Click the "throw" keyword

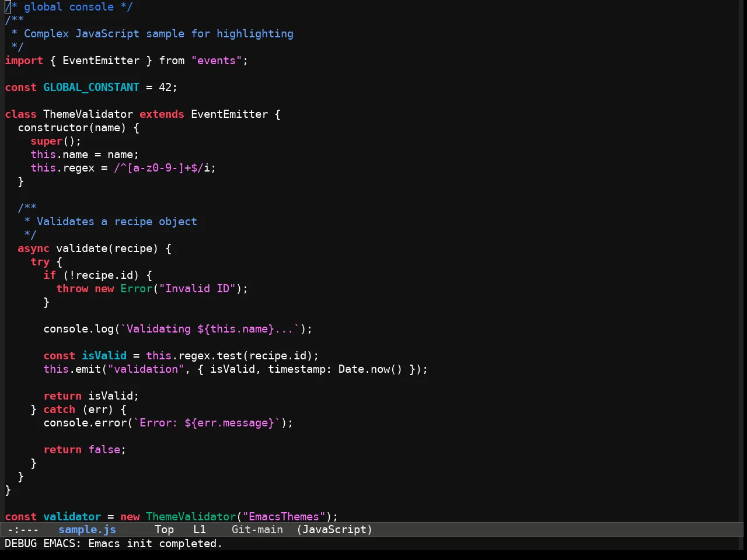72,289
